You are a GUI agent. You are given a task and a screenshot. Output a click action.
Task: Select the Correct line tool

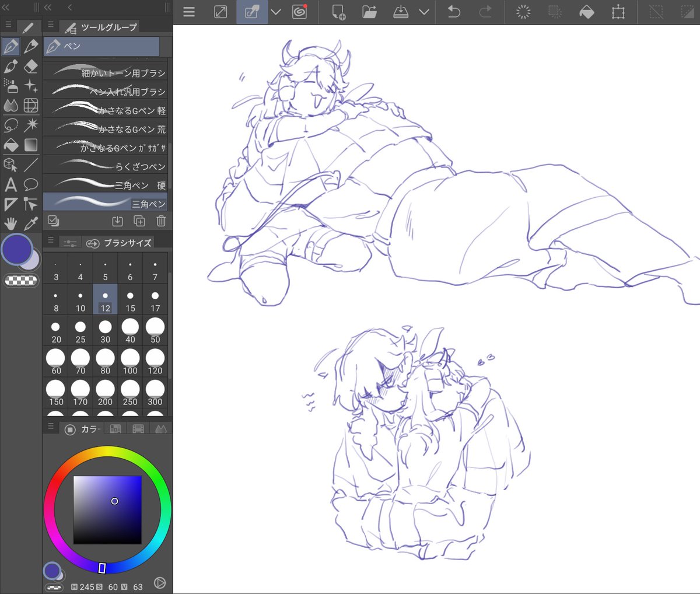31,204
